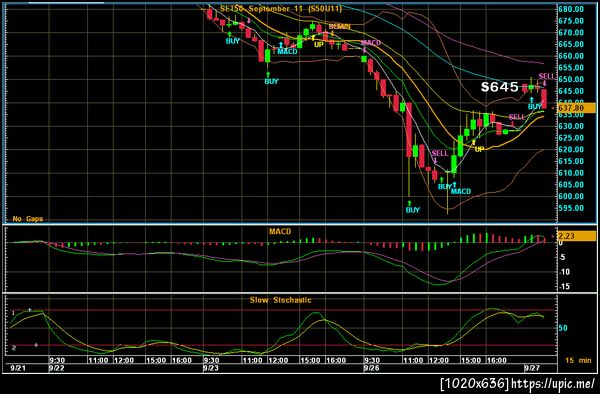Click the -15 MACD axis label
Viewport: 600px width, 394px height.
pos(564,286)
